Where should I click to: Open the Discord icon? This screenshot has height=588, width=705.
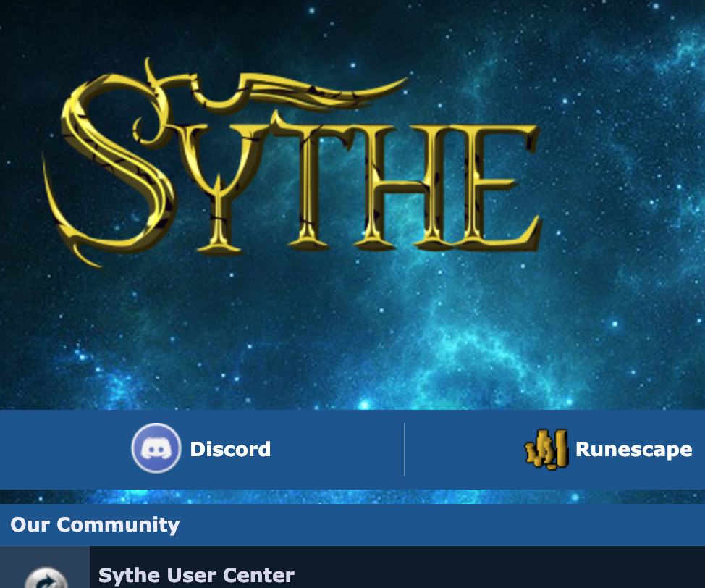(x=156, y=448)
